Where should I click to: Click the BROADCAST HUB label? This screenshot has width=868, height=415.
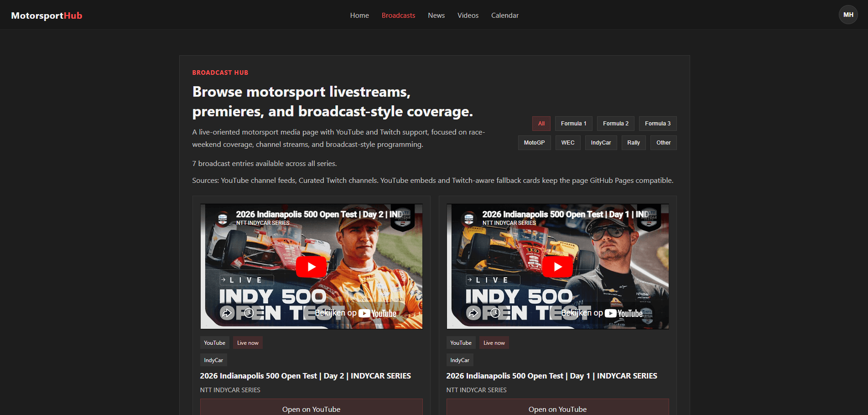pos(220,73)
